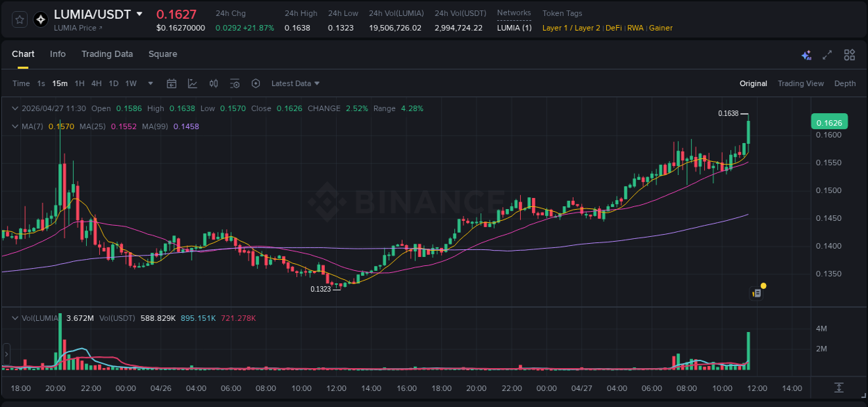Viewport: 868px width, 407px height.
Task: Select the 1W time interval
Action: [131, 83]
